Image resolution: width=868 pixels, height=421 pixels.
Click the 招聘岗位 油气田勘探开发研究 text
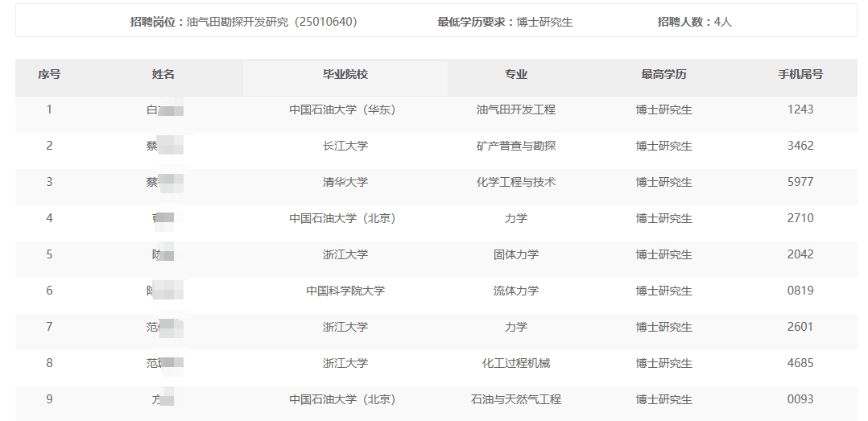(243, 23)
